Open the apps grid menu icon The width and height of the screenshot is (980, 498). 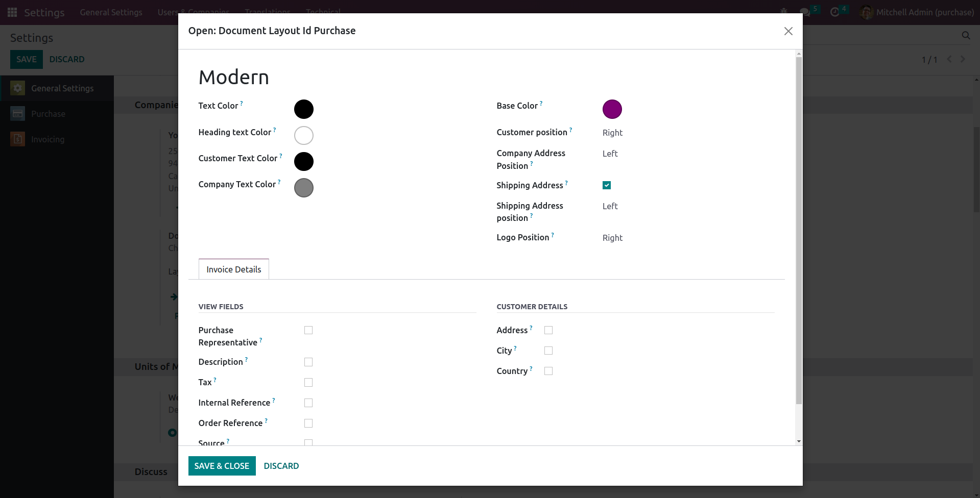pos(12,12)
